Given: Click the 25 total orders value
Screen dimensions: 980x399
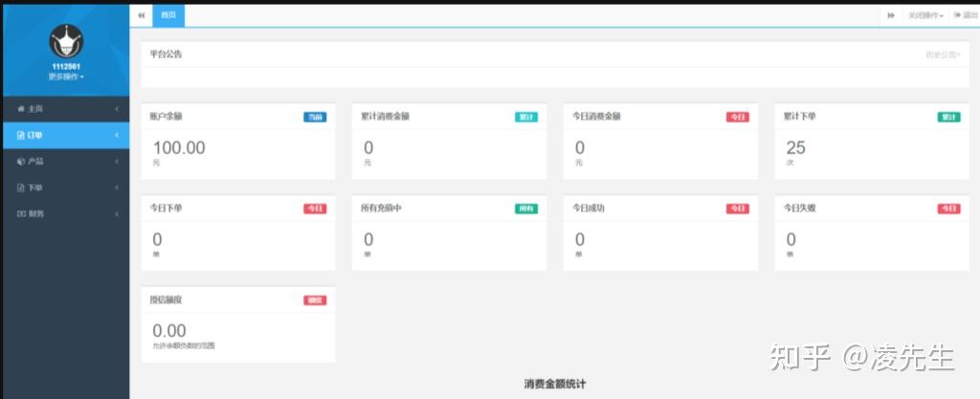Looking at the screenshot, I should (x=795, y=148).
